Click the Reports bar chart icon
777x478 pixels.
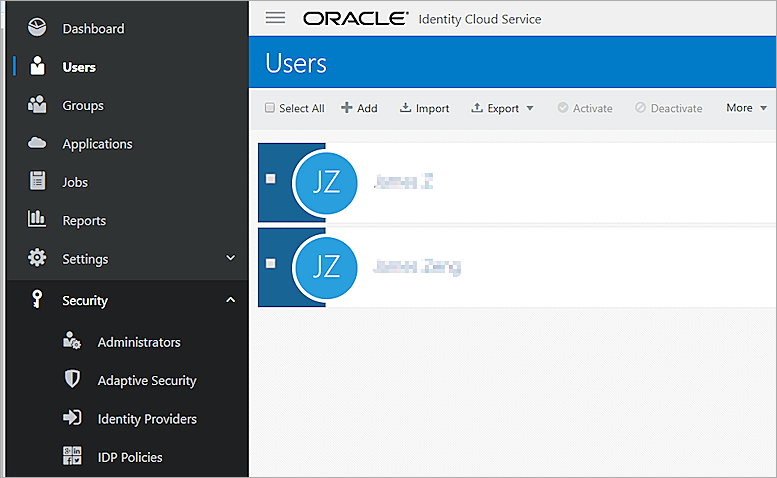click(37, 219)
